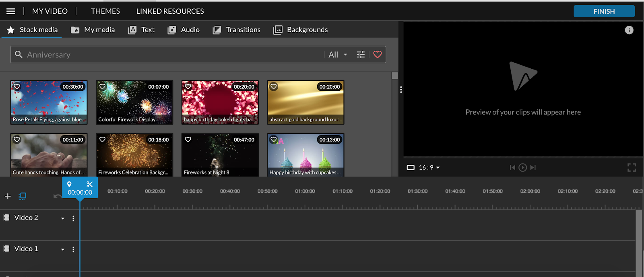
Task: Click the vertical dots panel resize handle
Action: click(401, 90)
